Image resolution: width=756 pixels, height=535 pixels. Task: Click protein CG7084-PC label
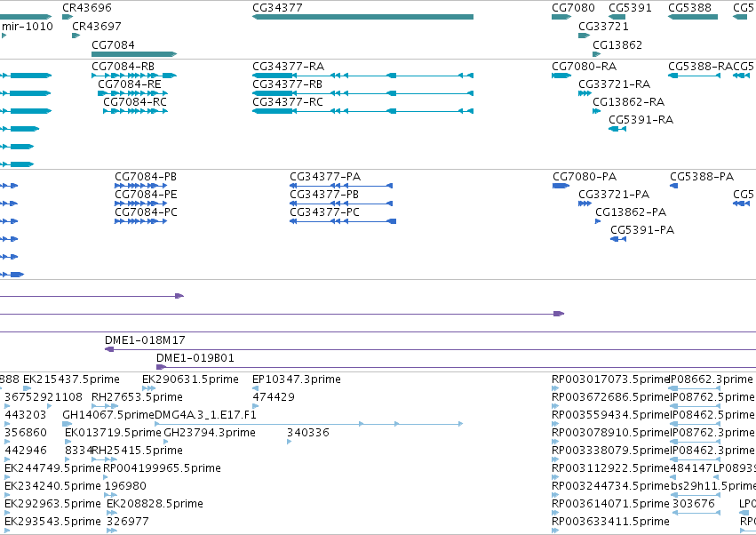tap(146, 212)
